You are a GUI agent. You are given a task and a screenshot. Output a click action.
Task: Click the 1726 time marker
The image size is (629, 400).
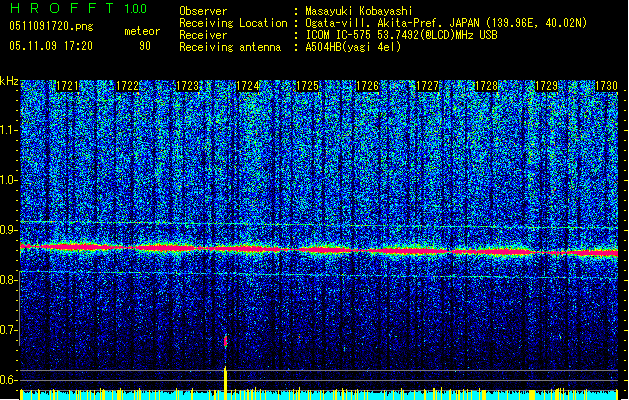click(367, 86)
